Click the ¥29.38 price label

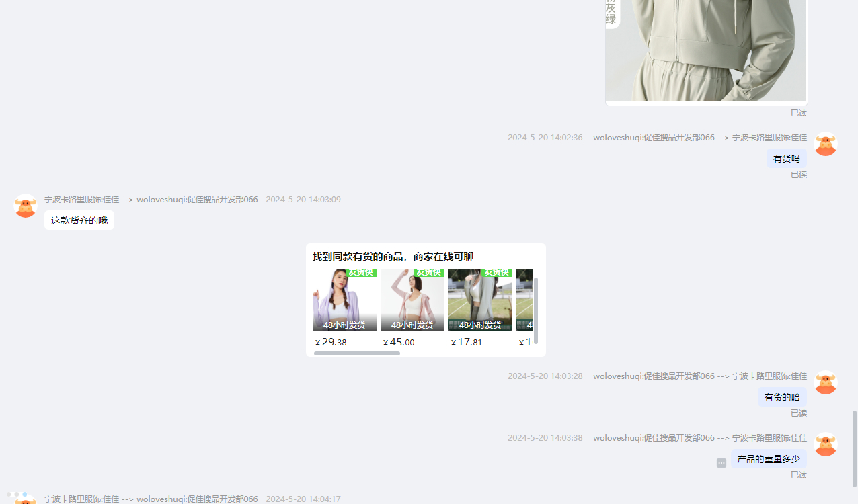coord(331,342)
